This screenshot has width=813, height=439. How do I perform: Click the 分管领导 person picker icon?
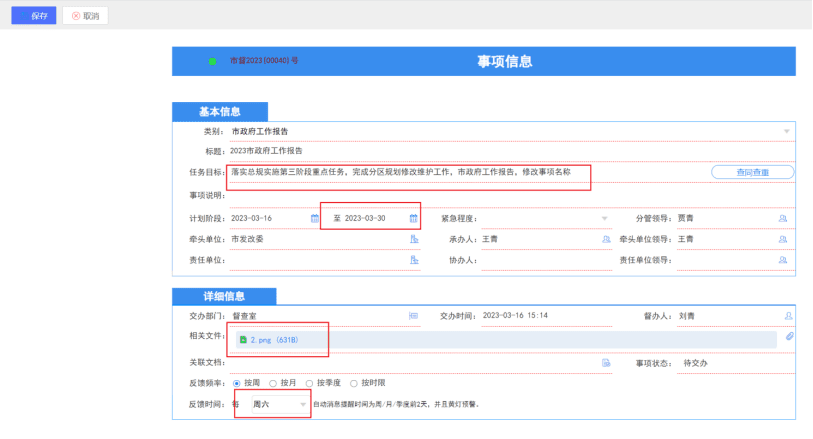click(783, 218)
